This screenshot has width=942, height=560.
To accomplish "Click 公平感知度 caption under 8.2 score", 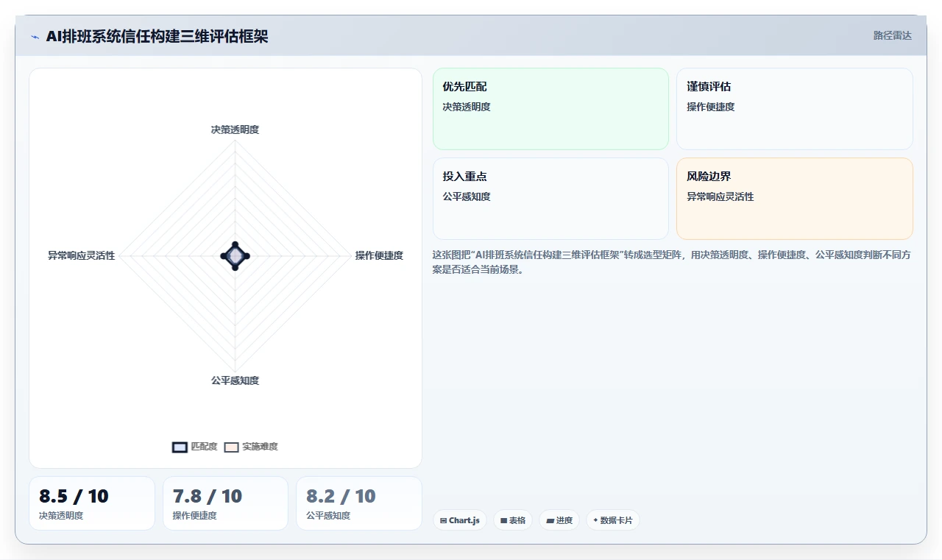I will (328, 515).
